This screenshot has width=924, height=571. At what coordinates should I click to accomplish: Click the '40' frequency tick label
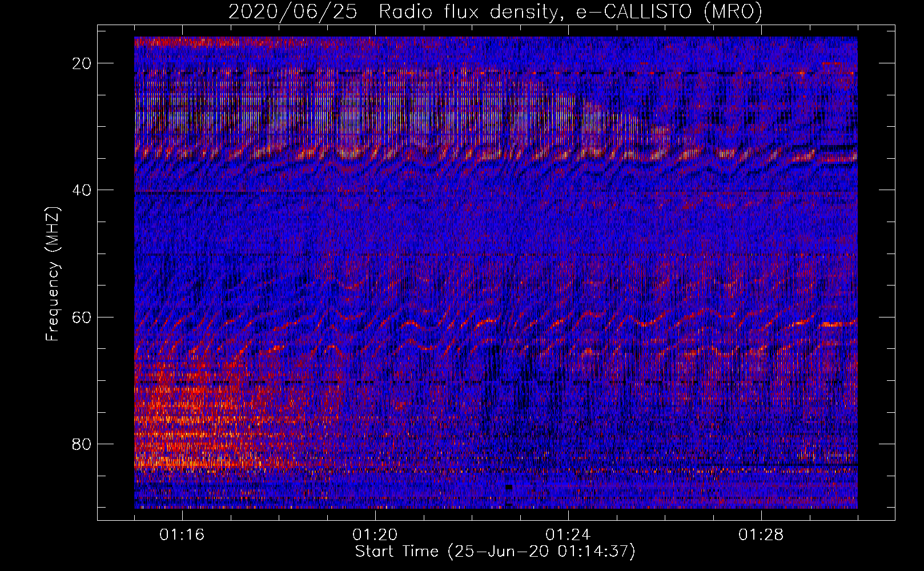[x=82, y=190]
